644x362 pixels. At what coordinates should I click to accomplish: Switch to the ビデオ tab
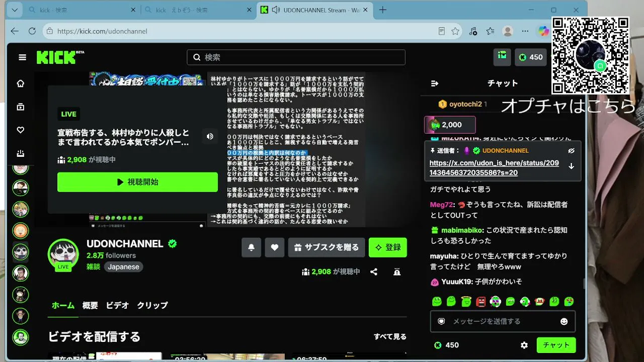pos(117,305)
